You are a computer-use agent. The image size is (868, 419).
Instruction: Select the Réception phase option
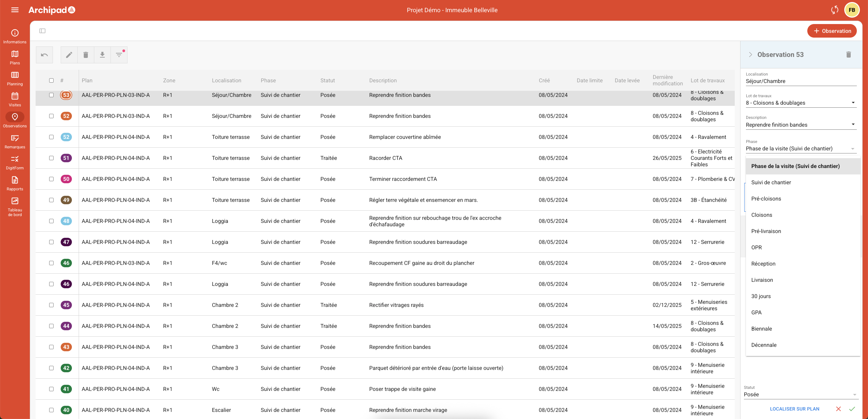(x=763, y=264)
